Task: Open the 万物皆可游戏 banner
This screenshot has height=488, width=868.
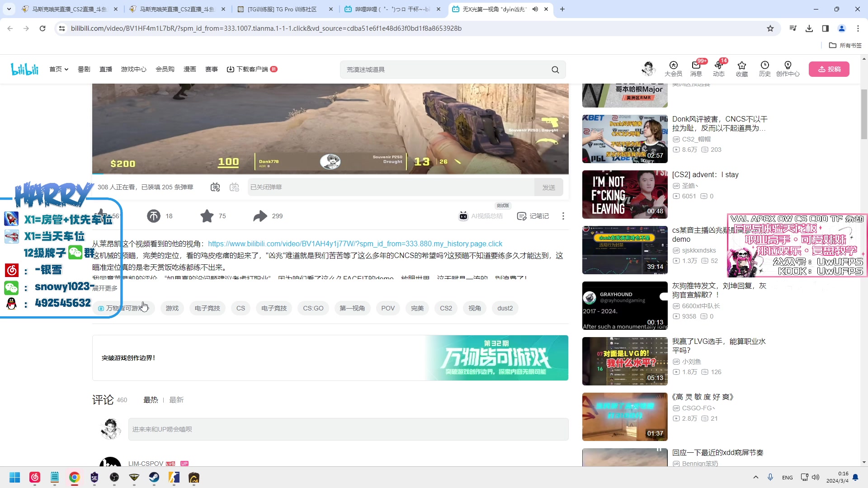Action: point(330,358)
